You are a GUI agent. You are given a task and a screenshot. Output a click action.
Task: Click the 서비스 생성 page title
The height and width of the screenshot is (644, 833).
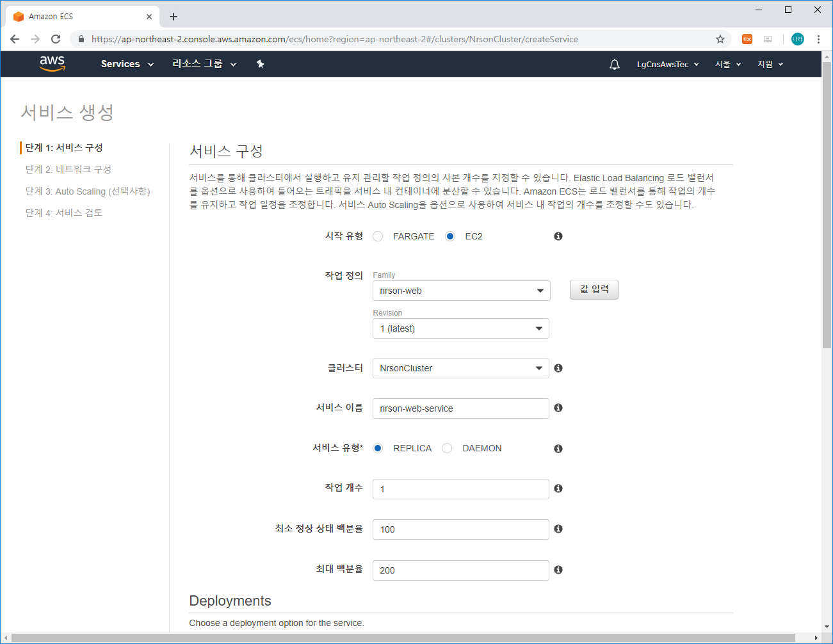pyautogui.click(x=67, y=112)
